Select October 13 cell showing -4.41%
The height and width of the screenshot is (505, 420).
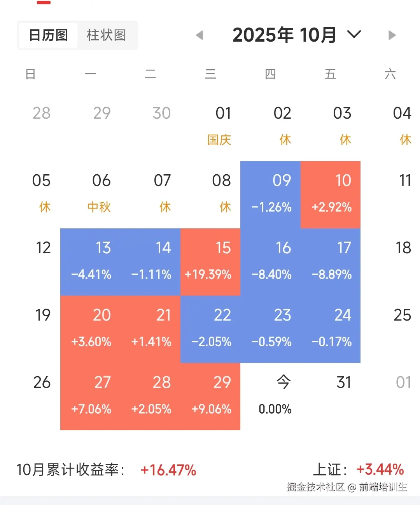click(91, 262)
